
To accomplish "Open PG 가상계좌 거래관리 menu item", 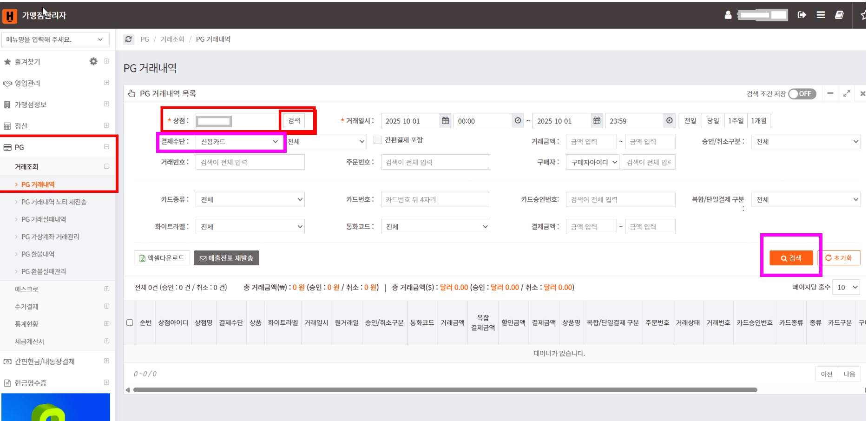I will [50, 237].
